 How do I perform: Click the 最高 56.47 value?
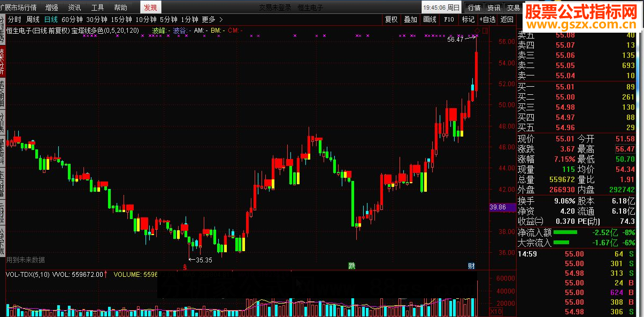(x=625, y=149)
